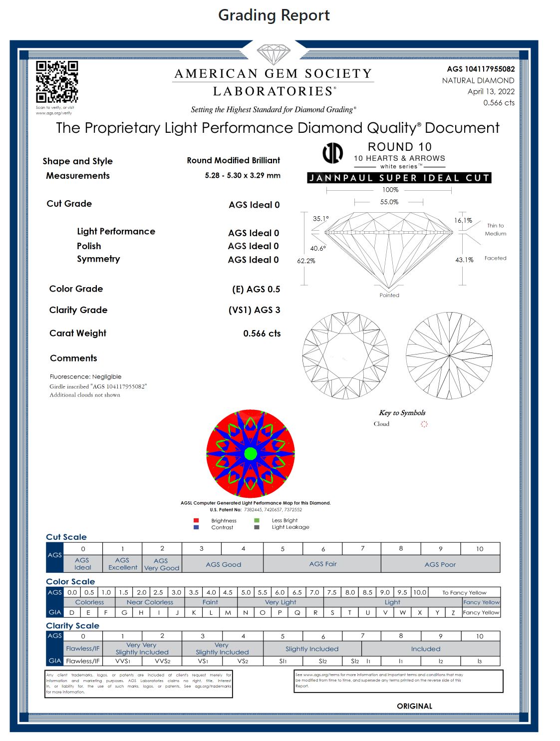Click the Grading Report heading
The image size is (560, 741).
point(274,15)
